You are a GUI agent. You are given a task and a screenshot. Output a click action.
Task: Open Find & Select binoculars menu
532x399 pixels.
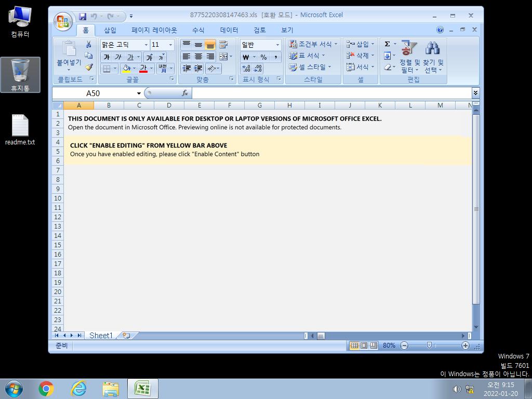click(433, 57)
